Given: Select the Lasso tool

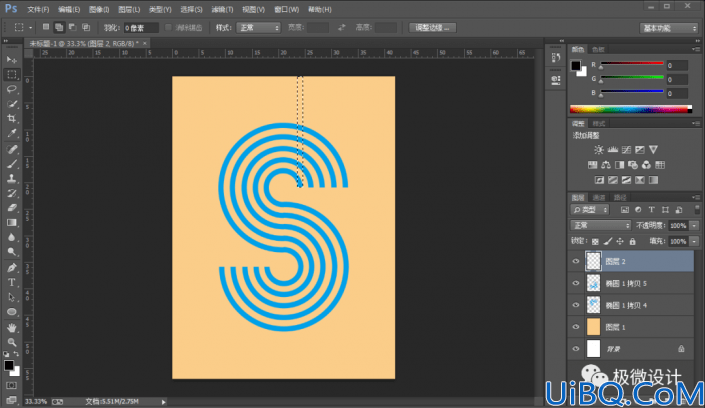Looking at the screenshot, I should [x=12, y=89].
